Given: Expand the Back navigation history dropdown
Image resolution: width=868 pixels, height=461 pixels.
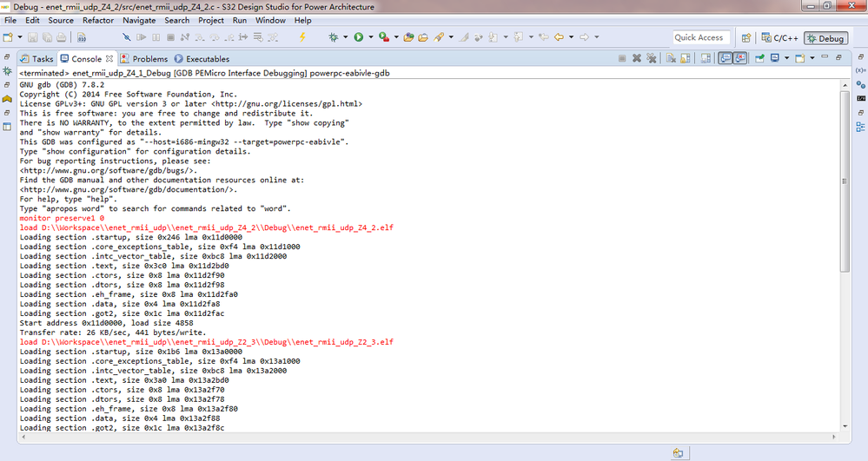Looking at the screenshot, I should tap(572, 37).
